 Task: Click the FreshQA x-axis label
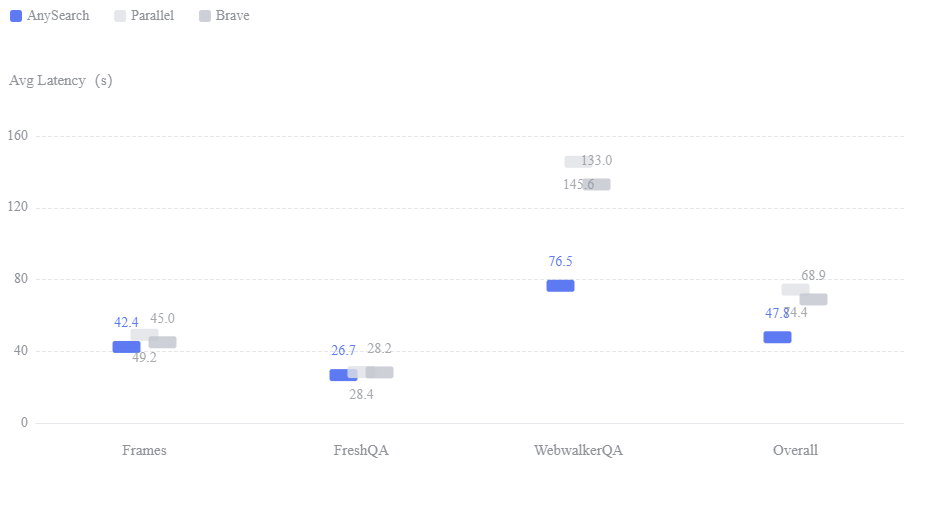pyautogui.click(x=361, y=451)
